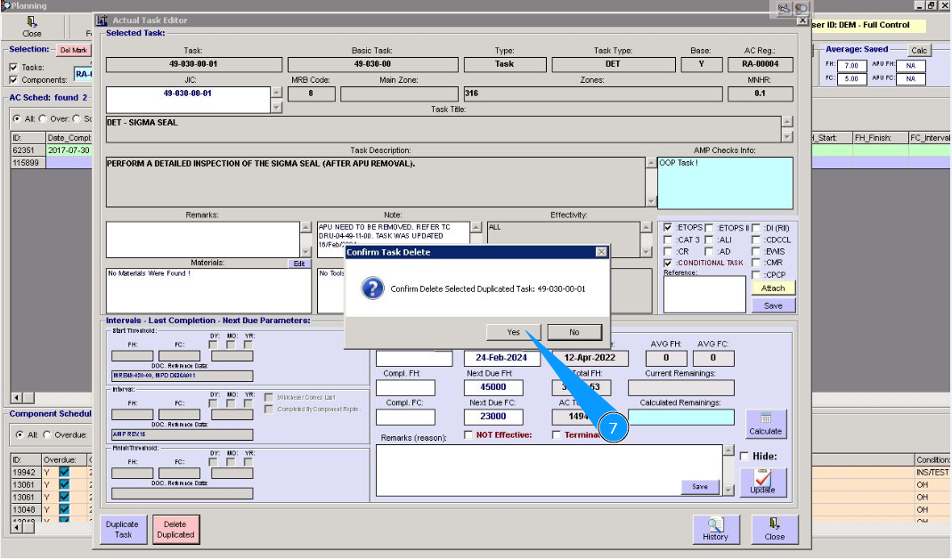Click the Average FH field 7.00

tap(851, 66)
